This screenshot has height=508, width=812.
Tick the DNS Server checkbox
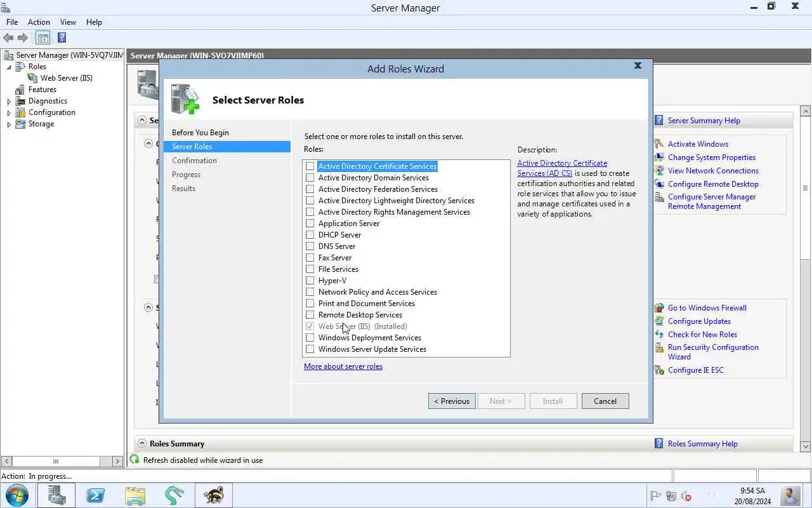[x=310, y=246]
